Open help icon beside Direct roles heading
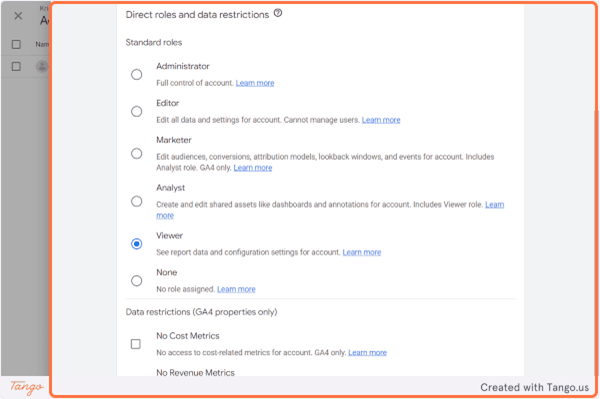 point(278,13)
